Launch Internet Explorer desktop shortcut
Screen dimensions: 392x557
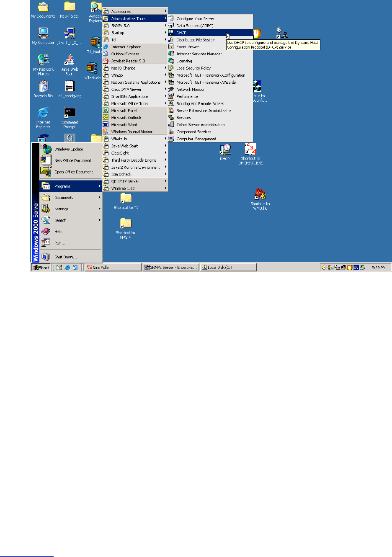pos(43,118)
